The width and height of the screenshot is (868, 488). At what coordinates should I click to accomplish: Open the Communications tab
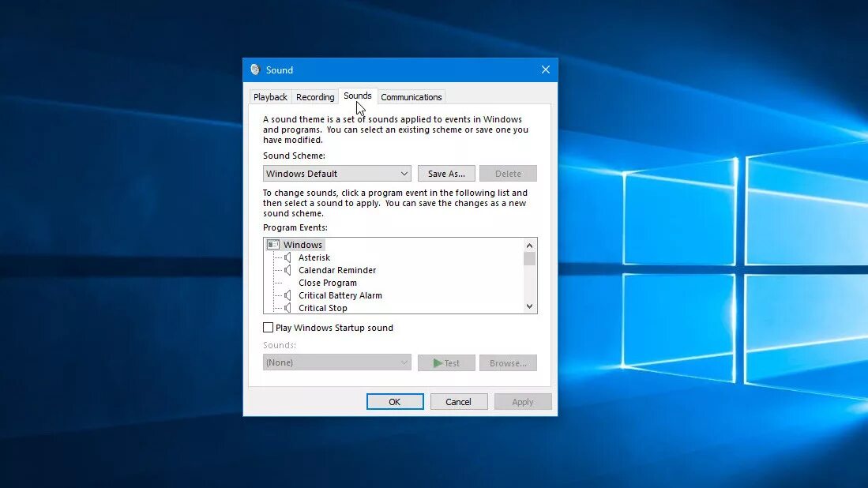tap(411, 97)
